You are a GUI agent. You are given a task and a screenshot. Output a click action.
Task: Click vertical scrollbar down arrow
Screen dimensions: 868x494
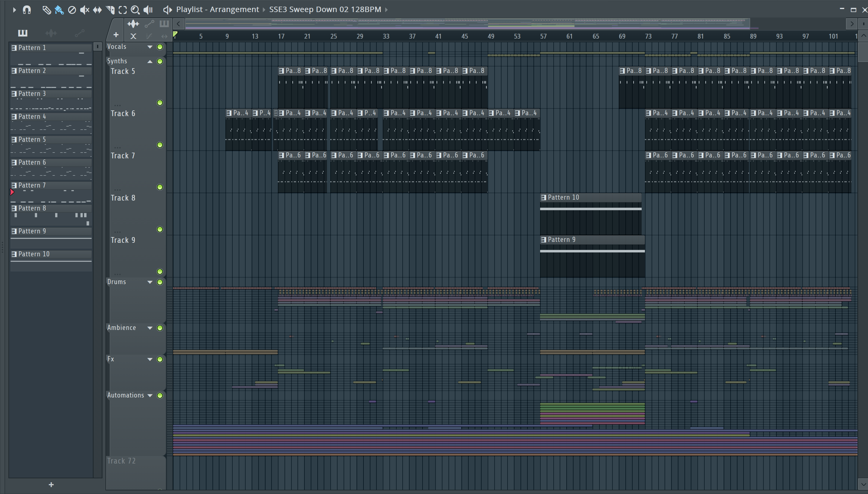pyautogui.click(x=863, y=484)
